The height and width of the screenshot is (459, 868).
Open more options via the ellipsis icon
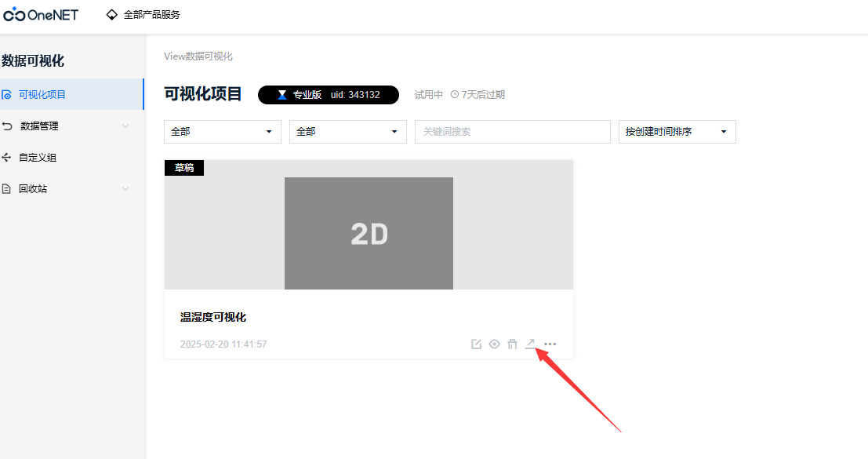pyautogui.click(x=550, y=344)
